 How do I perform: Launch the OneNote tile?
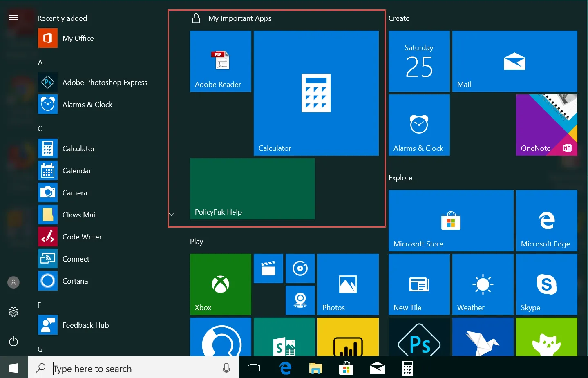[547, 125]
